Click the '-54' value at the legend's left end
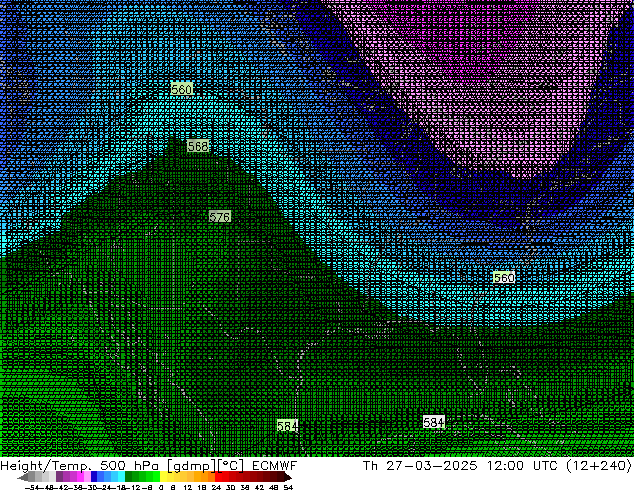Viewport: 634px width, 490px height. click(x=32, y=487)
